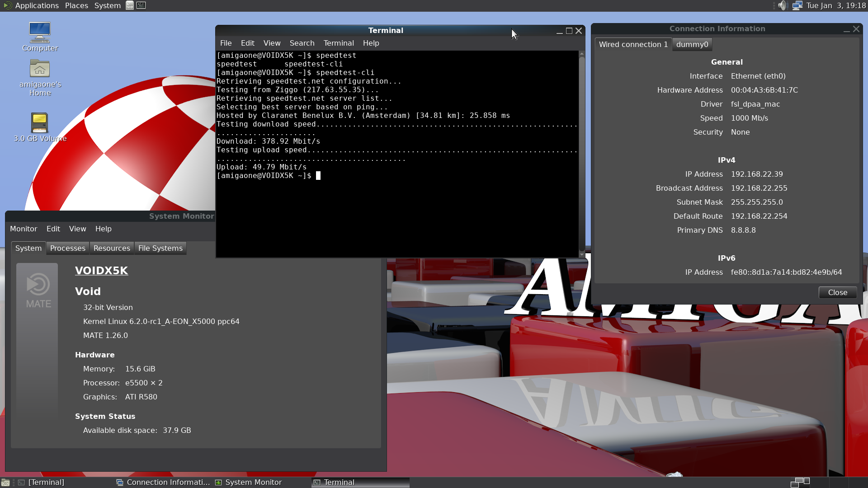Switch to the File Systems tab
Screen dimensions: 868x488
(160, 248)
